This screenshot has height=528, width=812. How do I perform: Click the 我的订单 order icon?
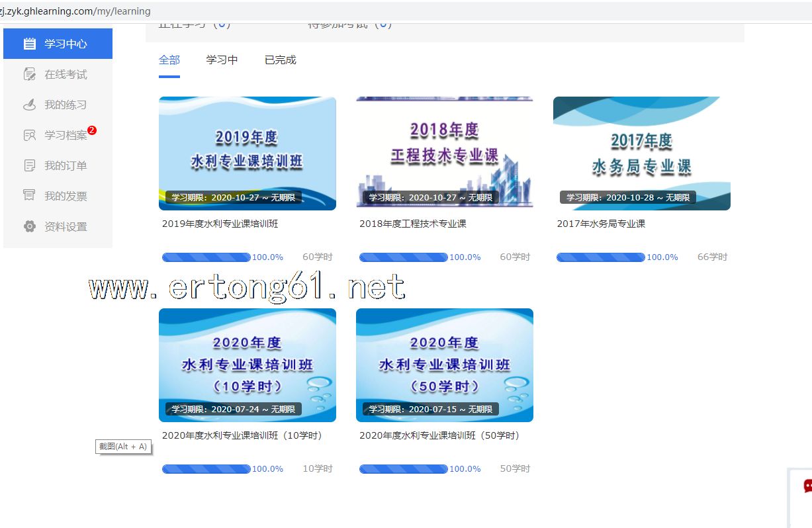click(x=29, y=165)
